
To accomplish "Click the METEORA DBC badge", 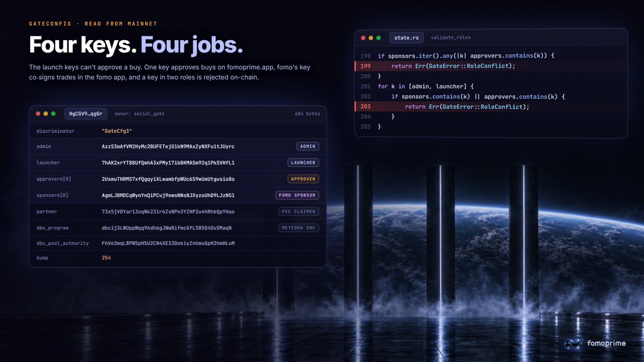I will [298, 228].
